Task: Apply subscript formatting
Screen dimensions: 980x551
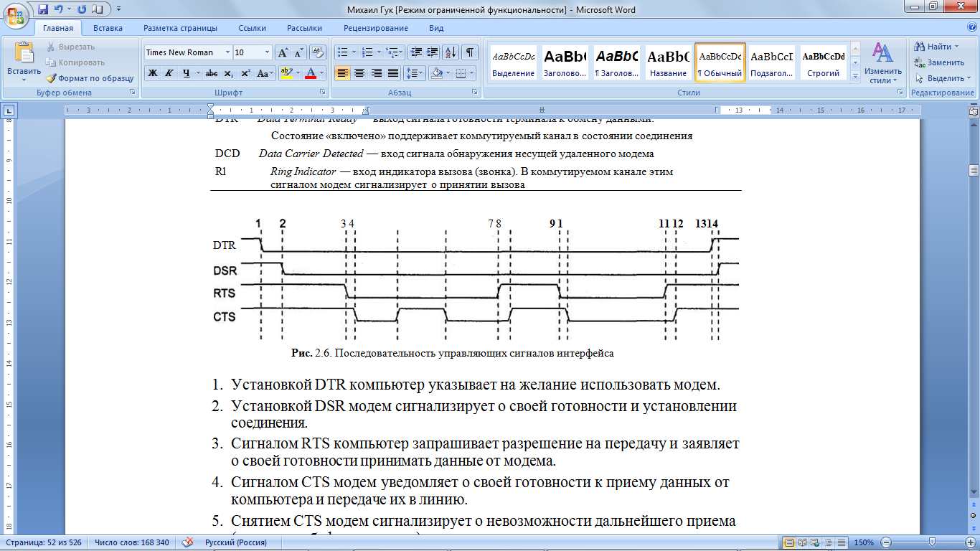Action: coord(229,73)
